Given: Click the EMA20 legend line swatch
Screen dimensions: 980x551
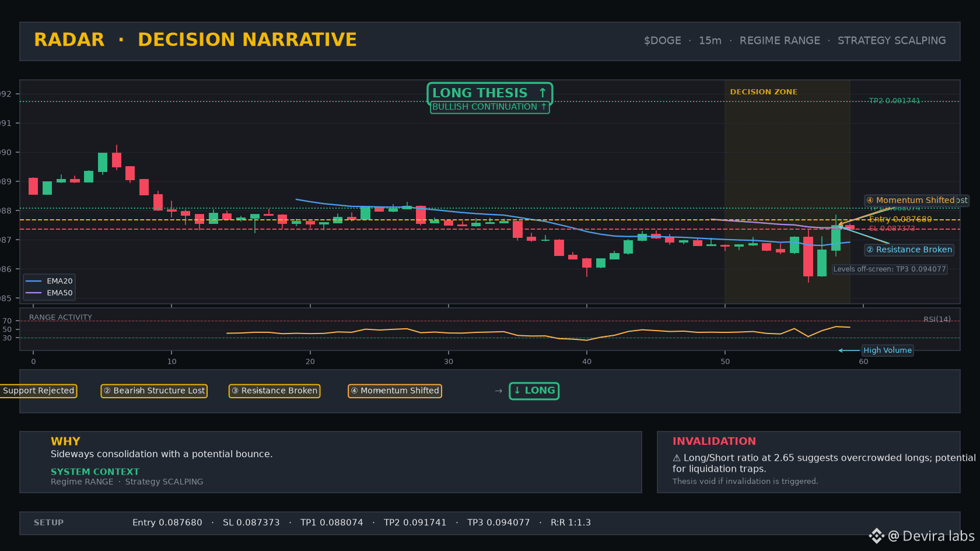Looking at the screenshot, I should pos(34,281).
